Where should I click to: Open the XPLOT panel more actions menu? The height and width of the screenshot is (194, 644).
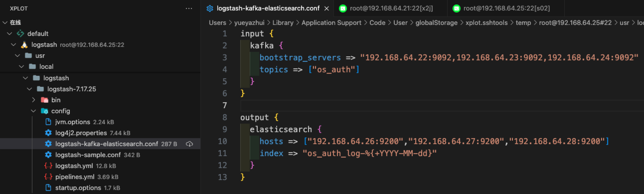[x=188, y=8]
